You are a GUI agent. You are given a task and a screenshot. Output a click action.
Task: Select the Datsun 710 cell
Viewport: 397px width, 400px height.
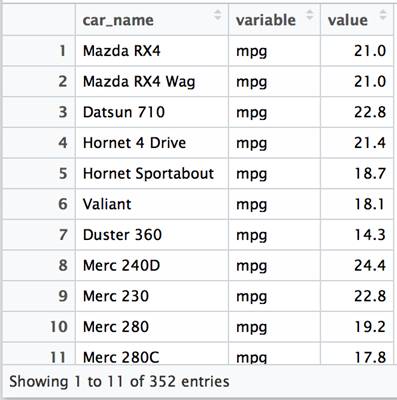click(x=152, y=112)
